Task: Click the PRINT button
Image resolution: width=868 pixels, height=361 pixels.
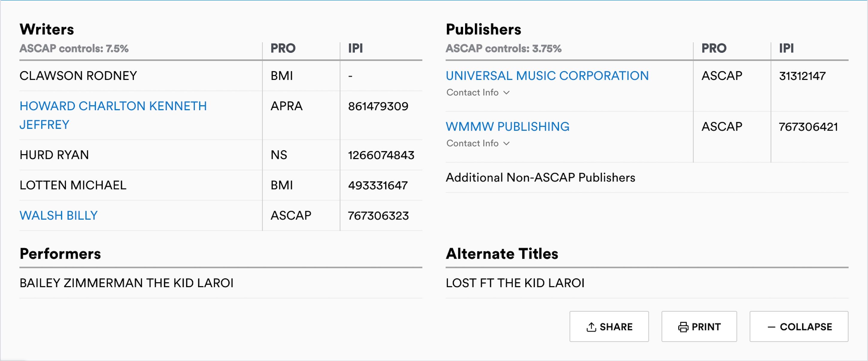Action: tap(699, 326)
